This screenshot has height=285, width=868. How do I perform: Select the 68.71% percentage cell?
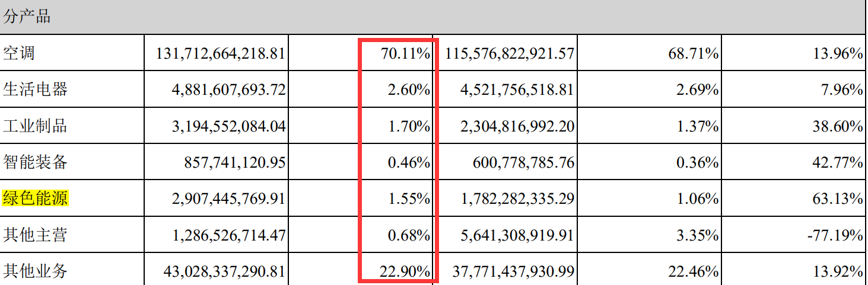pos(694,54)
